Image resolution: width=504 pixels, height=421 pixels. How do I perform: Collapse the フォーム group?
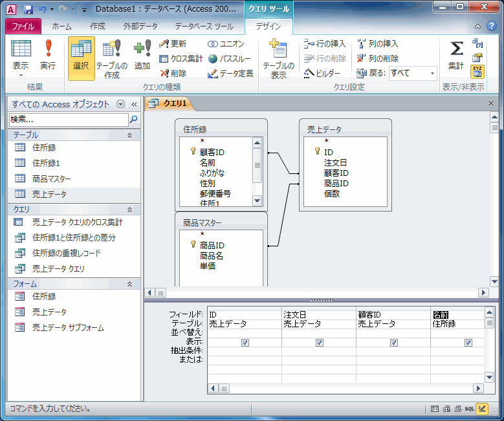point(129,284)
